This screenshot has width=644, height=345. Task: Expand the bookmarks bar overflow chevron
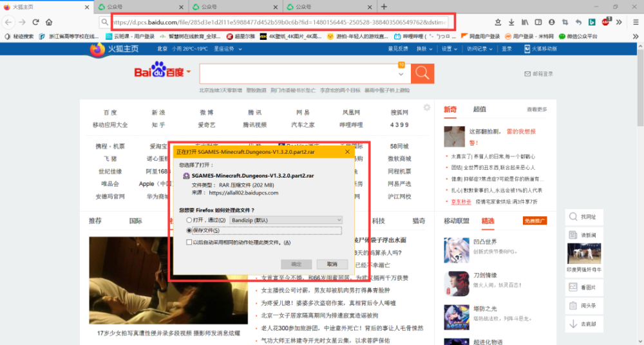tap(636, 37)
